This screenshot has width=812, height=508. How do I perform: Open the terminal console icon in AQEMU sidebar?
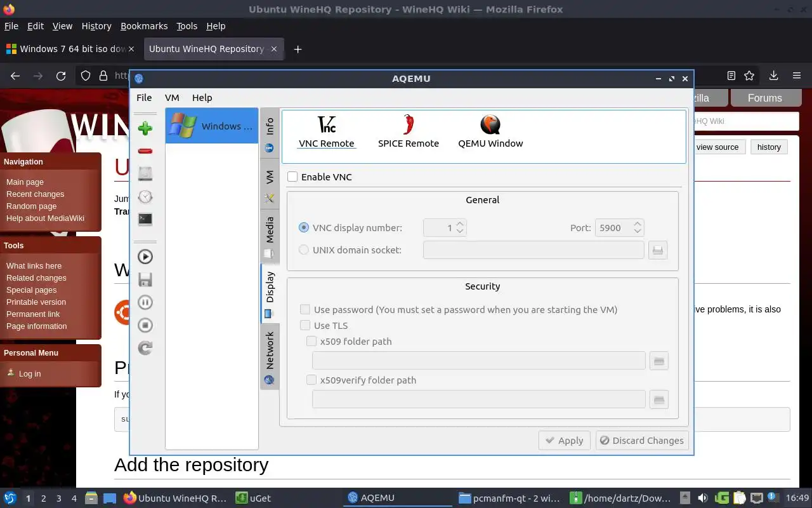point(145,219)
